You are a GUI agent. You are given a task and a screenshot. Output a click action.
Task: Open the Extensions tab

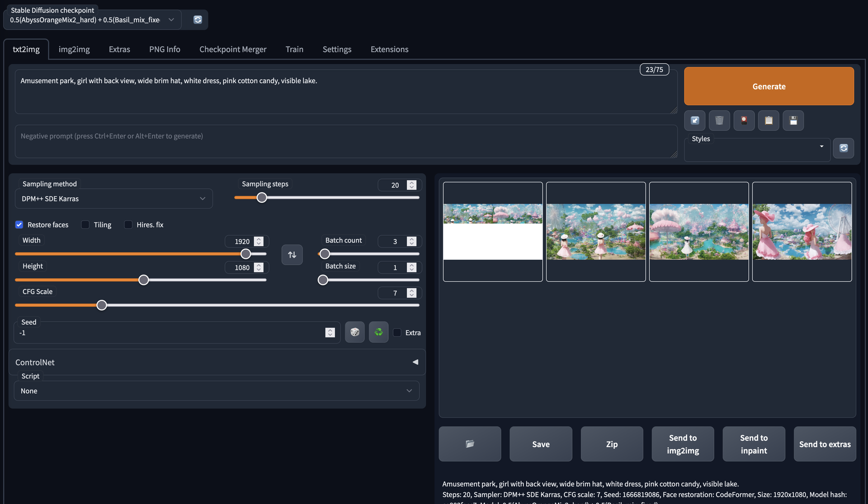click(389, 49)
